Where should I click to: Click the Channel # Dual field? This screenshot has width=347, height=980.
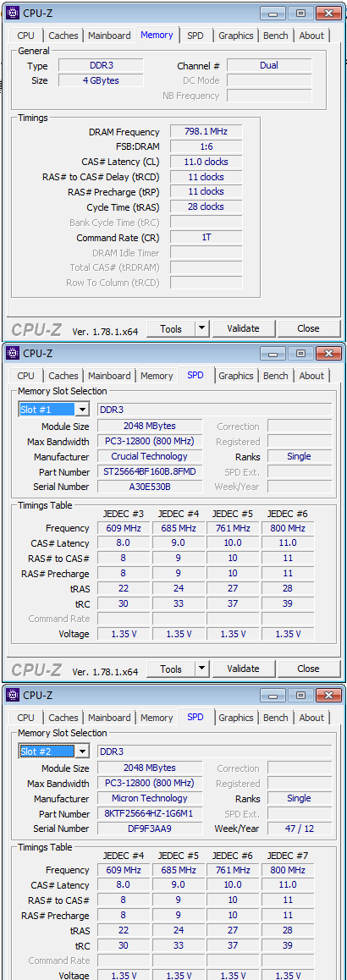[x=269, y=66]
